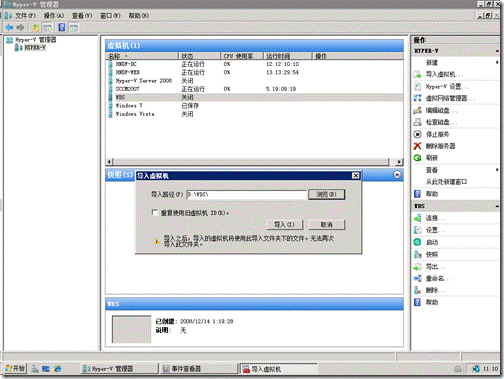Click the 导入(I) button in the dialog
The image size is (504, 379).
[284, 225]
